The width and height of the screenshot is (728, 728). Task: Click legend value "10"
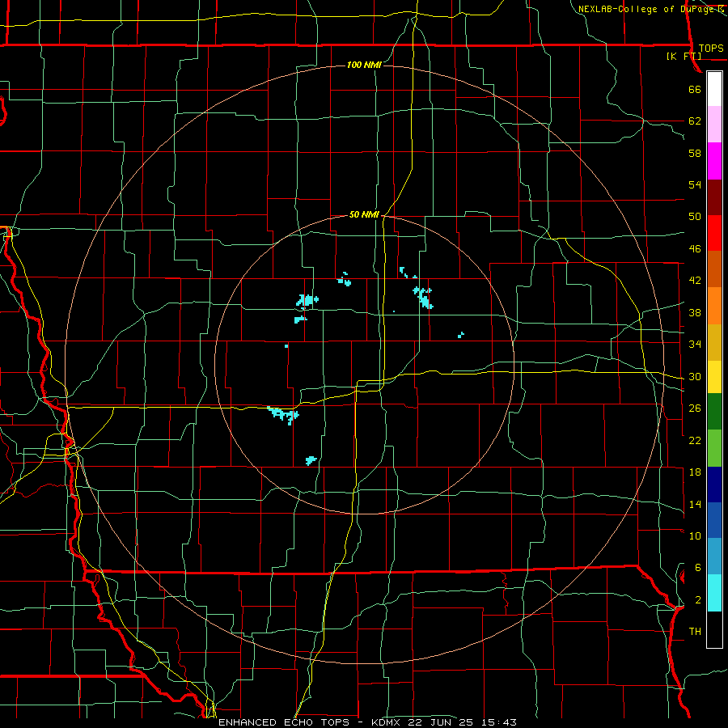pos(695,535)
